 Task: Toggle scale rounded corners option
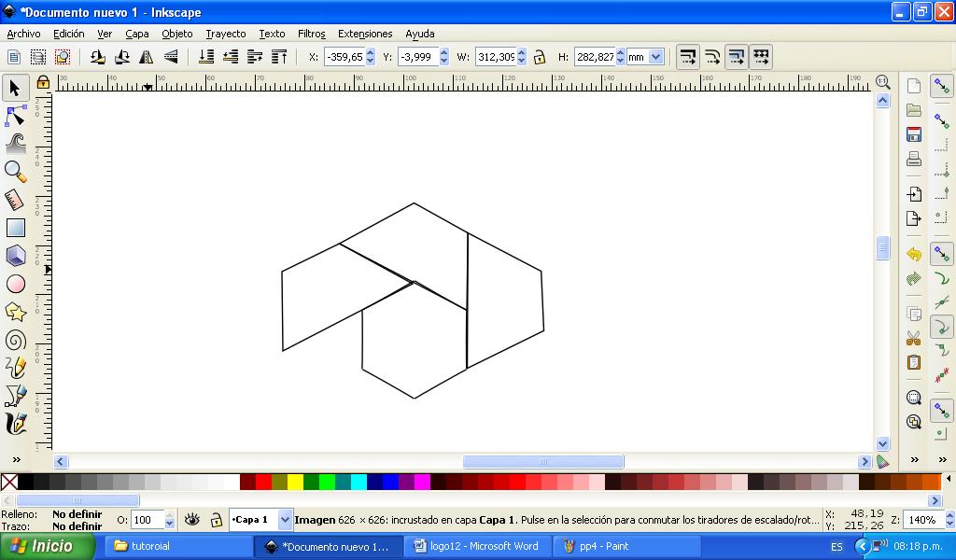[x=712, y=57]
